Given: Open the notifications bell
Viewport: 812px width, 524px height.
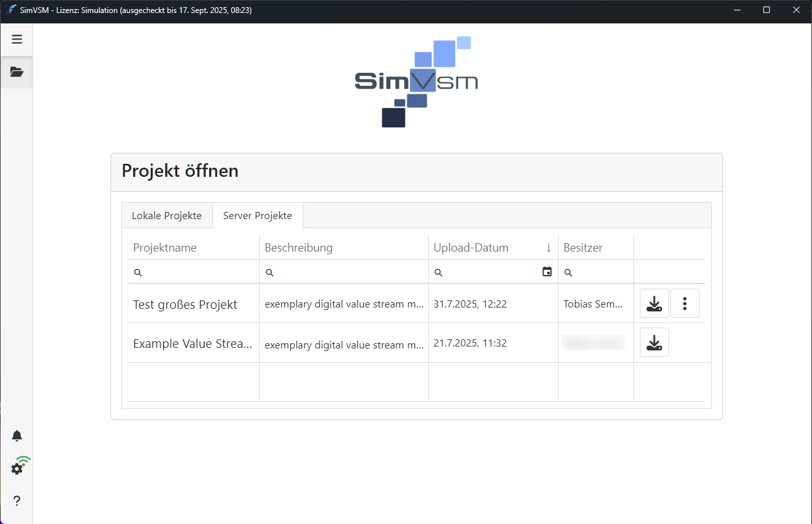Looking at the screenshot, I should [17, 436].
